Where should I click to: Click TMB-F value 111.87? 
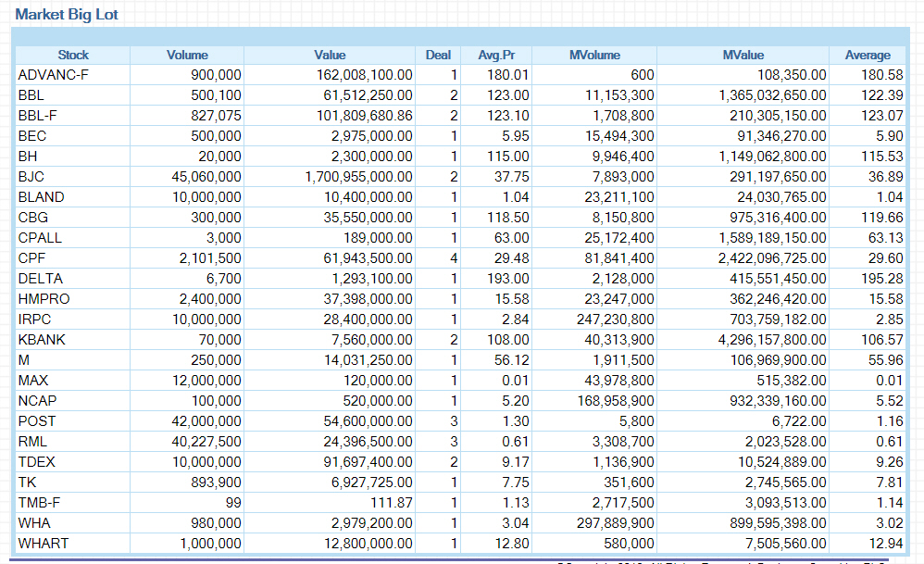coord(390,503)
